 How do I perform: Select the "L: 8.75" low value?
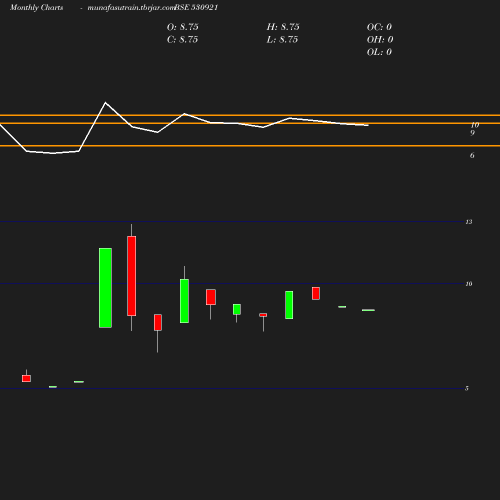pos(282,40)
